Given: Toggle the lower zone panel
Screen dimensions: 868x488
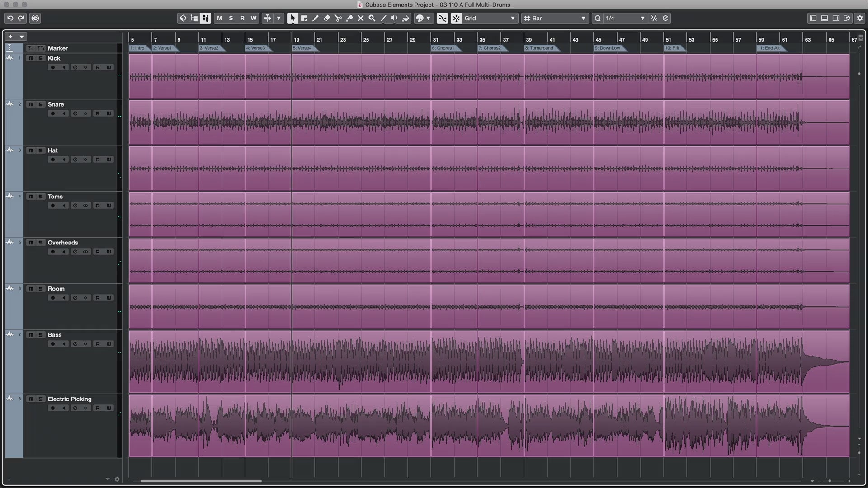Looking at the screenshot, I should pos(825,18).
